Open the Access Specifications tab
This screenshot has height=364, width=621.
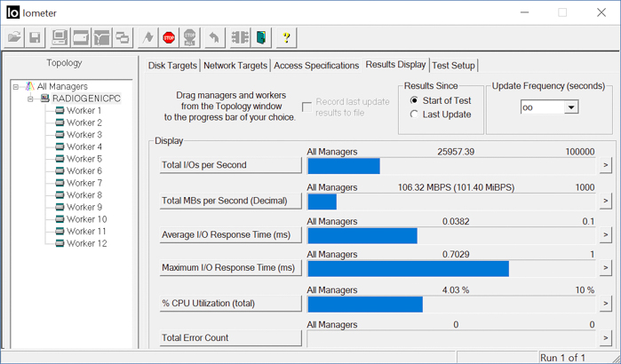(x=316, y=66)
